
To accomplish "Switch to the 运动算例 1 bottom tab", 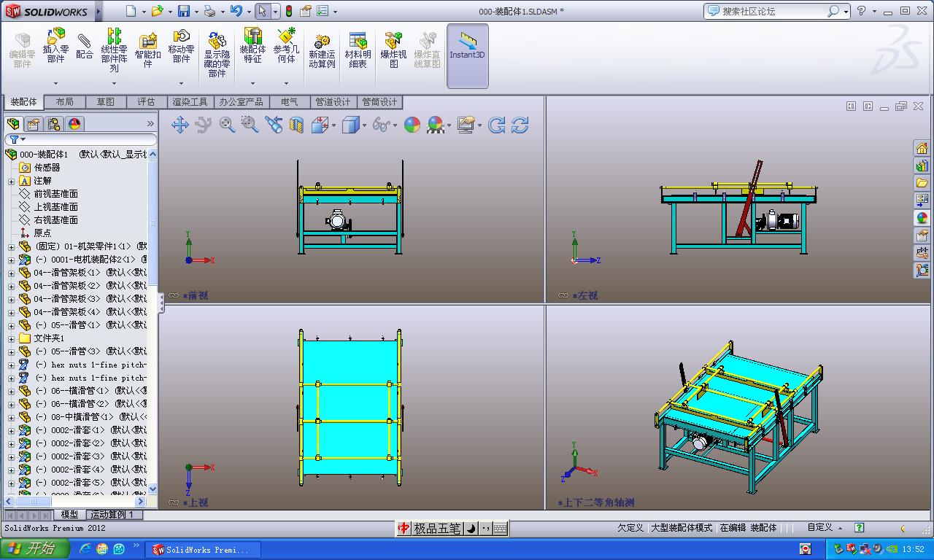I will 115,515.
